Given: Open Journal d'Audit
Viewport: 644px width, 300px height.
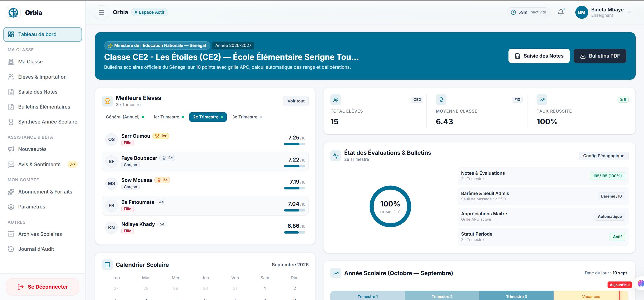Looking at the screenshot, I should (43, 249).
